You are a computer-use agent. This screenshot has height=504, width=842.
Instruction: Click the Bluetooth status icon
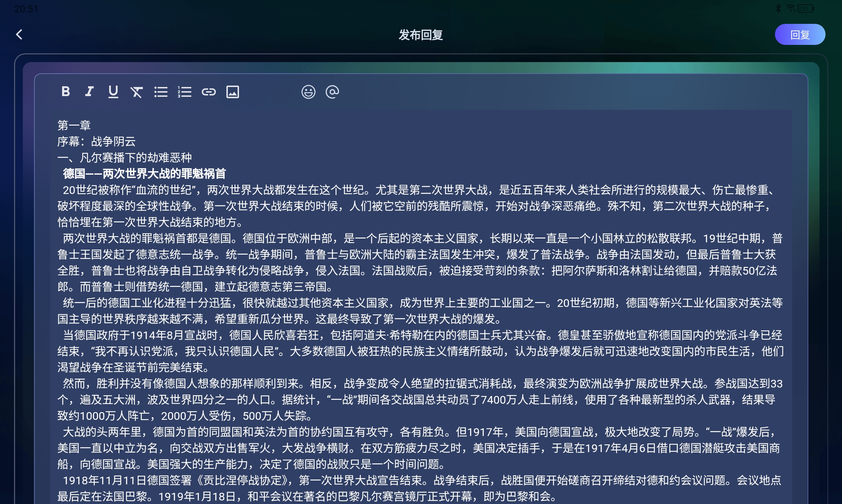pyautogui.click(x=778, y=8)
